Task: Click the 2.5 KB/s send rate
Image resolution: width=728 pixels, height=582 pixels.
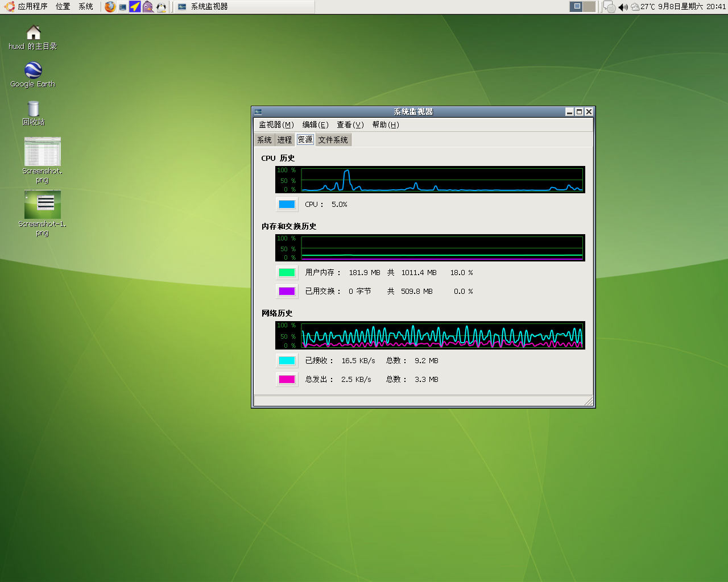Action: [x=356, y=380]
